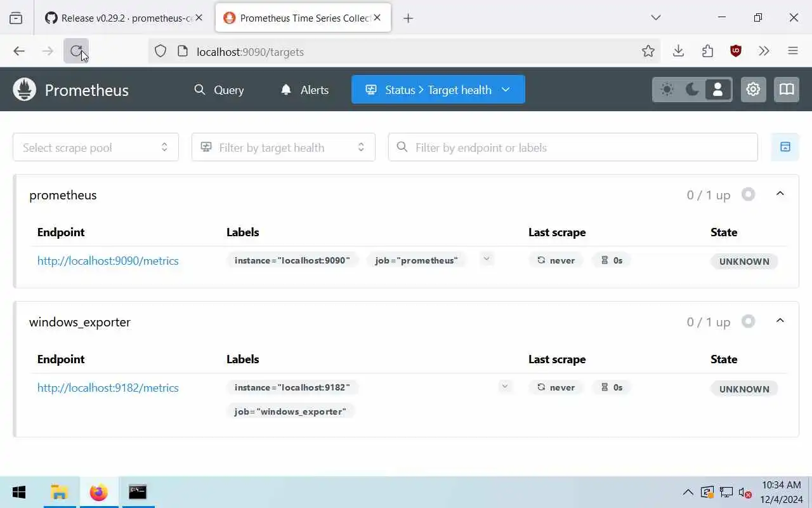Focus the Filter by endpoint or labels field
The height and width of the screenshot is (508, 812).
[573, 147]
